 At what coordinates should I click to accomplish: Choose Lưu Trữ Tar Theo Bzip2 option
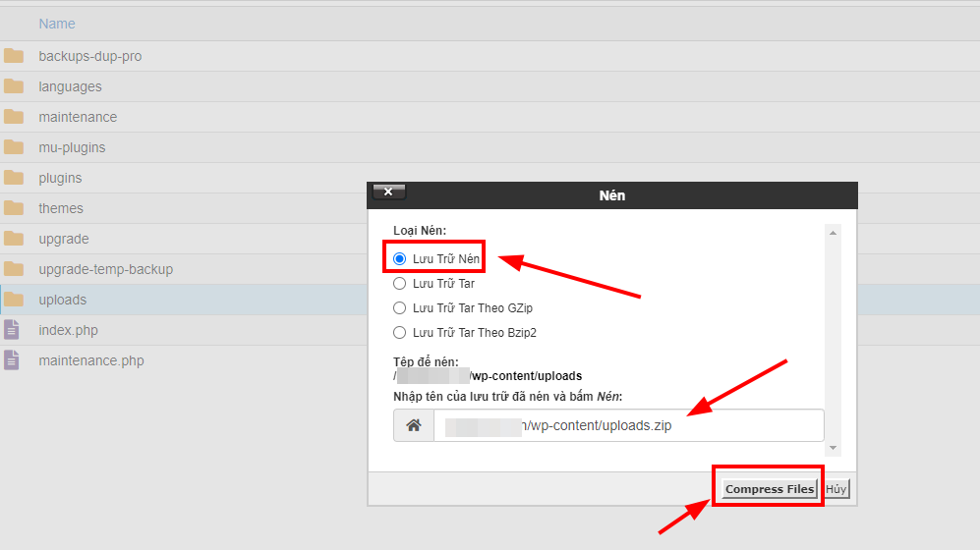399,333
